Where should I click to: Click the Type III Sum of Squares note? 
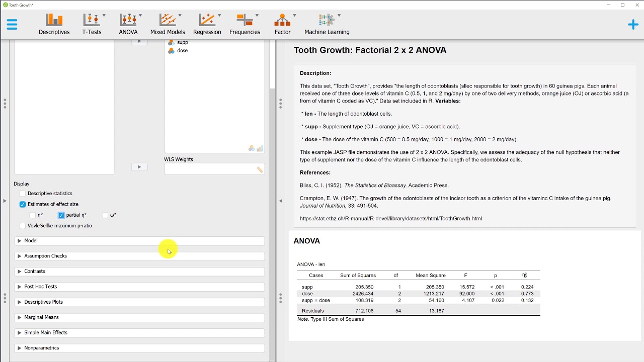tap(331, 320)
